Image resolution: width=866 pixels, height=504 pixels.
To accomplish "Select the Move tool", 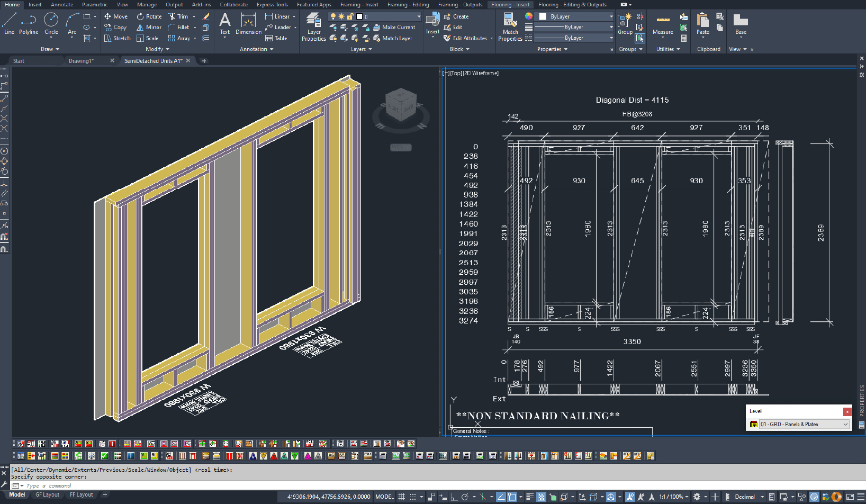I will pos(115,16).
